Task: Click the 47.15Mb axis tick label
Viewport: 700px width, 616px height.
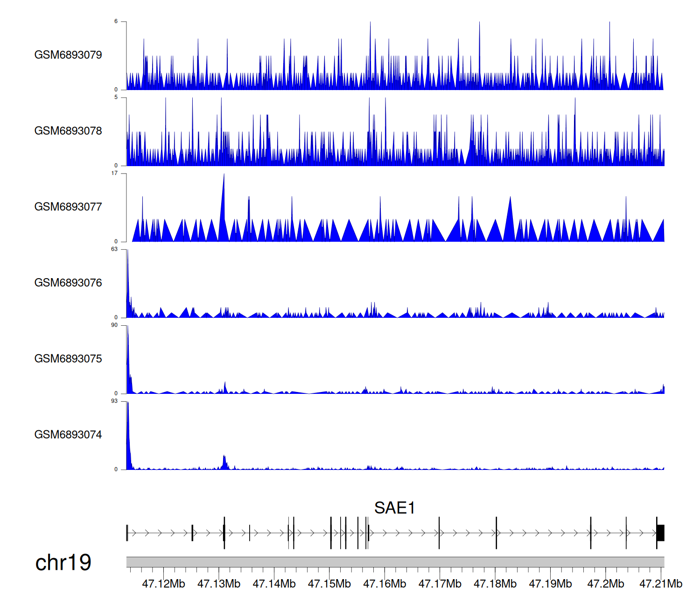Action: tap(329, 584)
